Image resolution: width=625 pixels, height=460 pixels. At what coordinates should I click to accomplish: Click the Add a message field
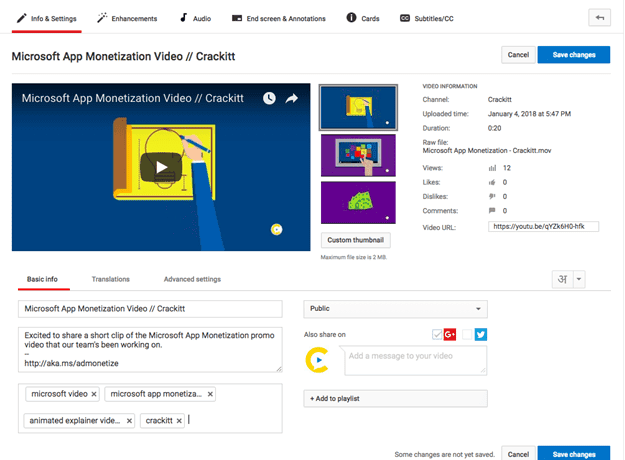pyautogui.click(x=416, y=360)
